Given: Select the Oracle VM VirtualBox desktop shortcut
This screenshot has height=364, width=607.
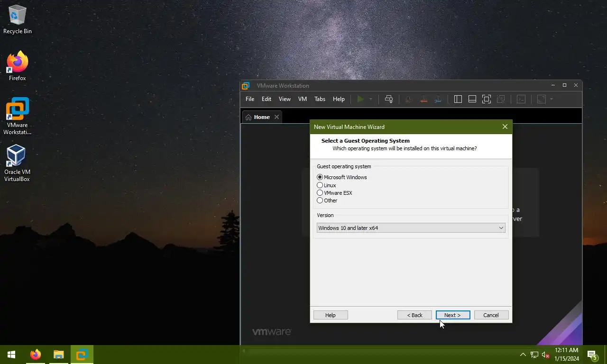Looking at the screenshot, I should coord(17,164).
